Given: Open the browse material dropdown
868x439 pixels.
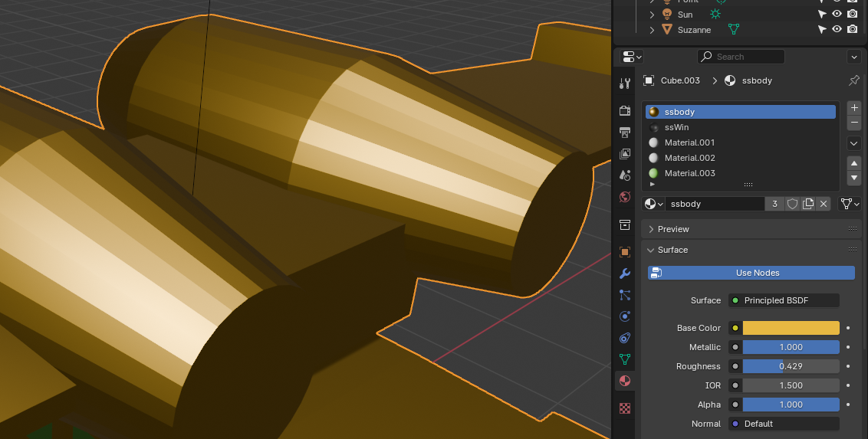Looking at the screenshot, I should pyautogui.click(x=653, y=204).
